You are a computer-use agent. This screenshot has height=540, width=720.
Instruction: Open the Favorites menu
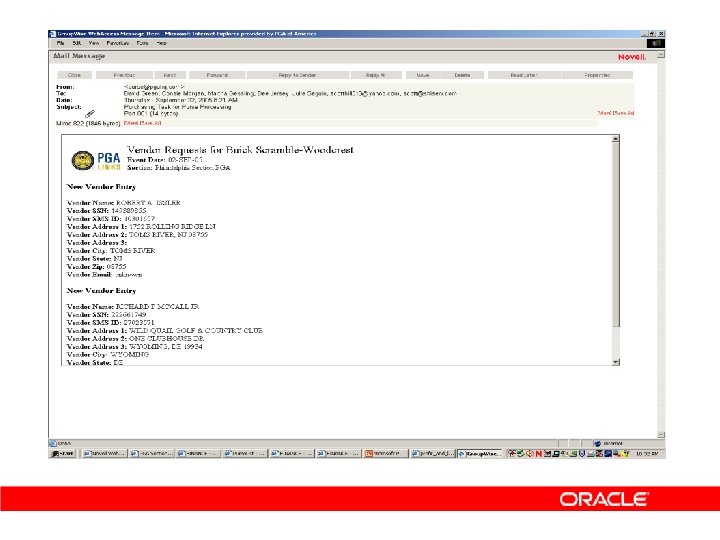(x=118, y=43)
